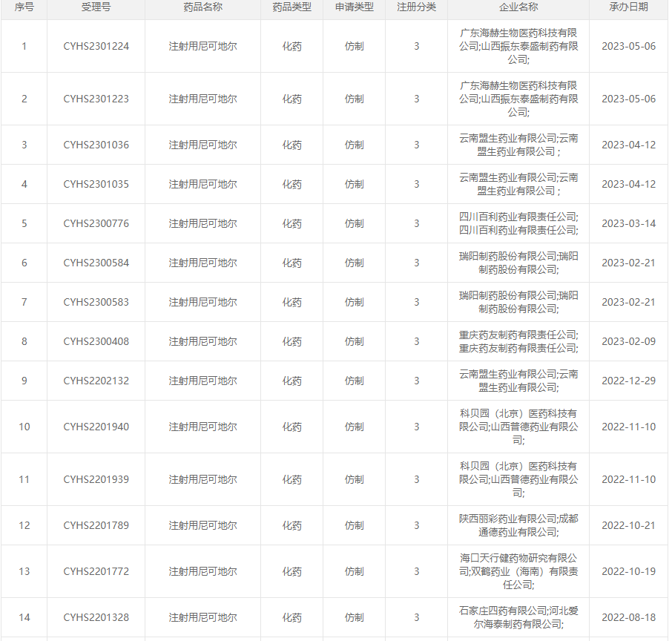Image resolution: width=672 pixels, height=641 pixels.
Task: Select acceptance number CYHS2201939
Action: tap(96, 479)
